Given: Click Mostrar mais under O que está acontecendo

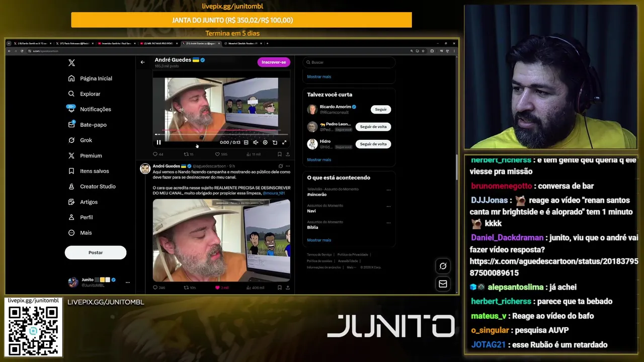Looking at the screenshot, I should pos(319,240).
